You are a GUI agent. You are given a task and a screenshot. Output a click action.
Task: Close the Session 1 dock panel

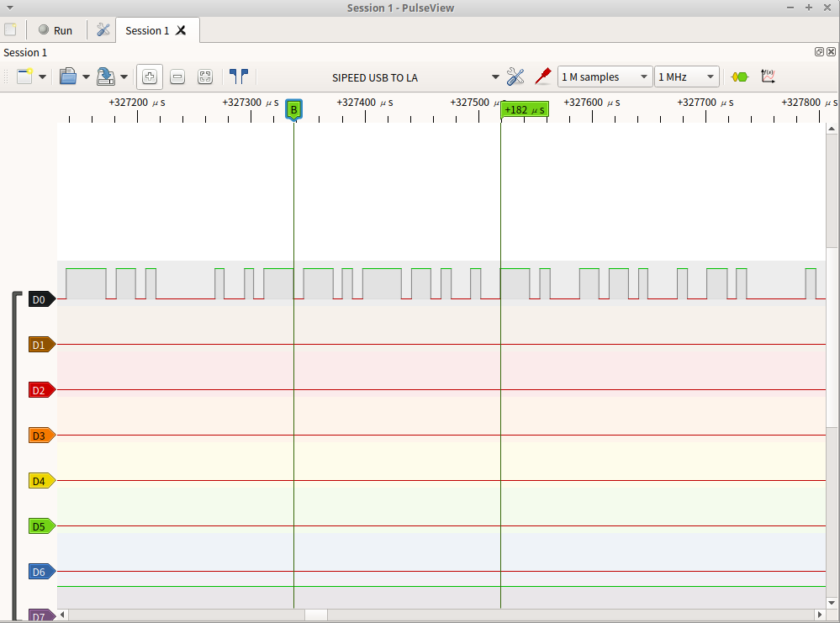(x=831, y=52)
